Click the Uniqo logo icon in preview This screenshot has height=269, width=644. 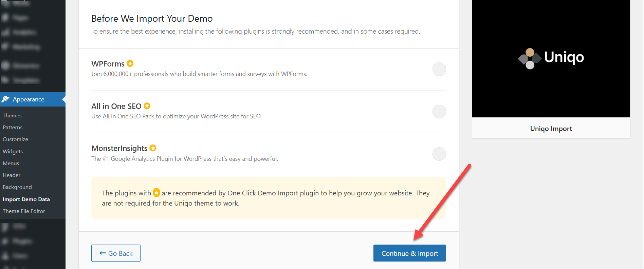(530, 58)
